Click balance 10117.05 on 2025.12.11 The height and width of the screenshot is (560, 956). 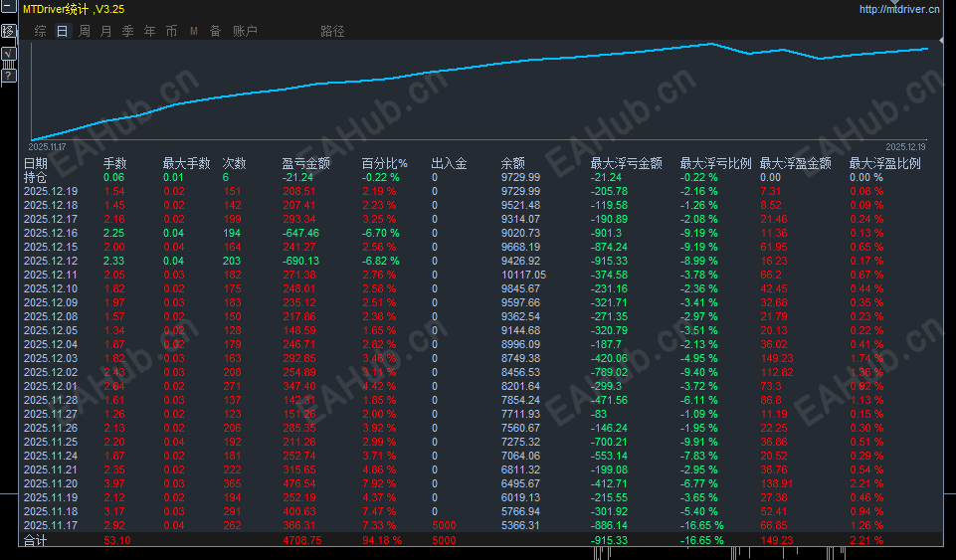pos(523,275)
